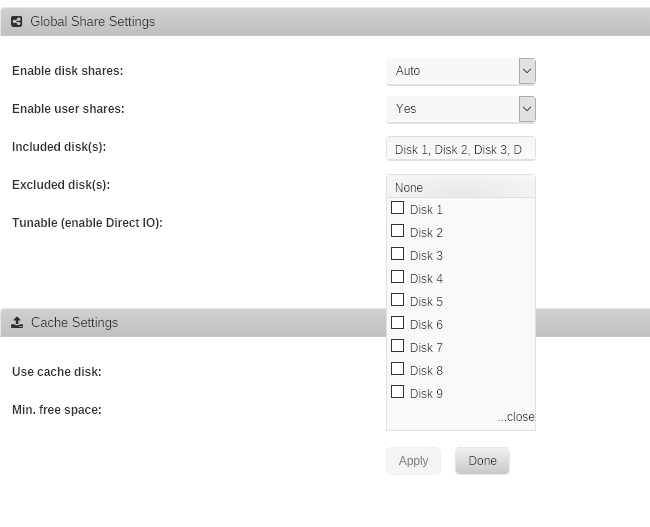Check the Disk 4 checkbox
The width and height of the screenshot is (650, 527).
click(398, 277)
